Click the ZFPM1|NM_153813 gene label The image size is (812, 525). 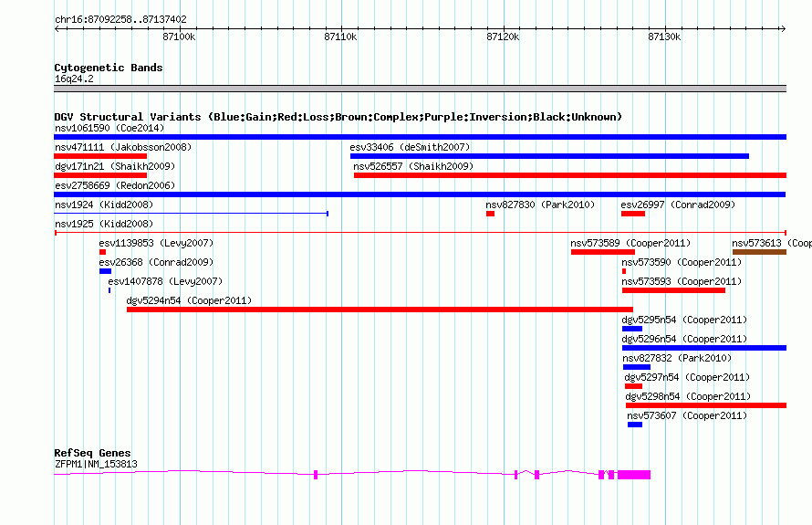click(97, 465)
